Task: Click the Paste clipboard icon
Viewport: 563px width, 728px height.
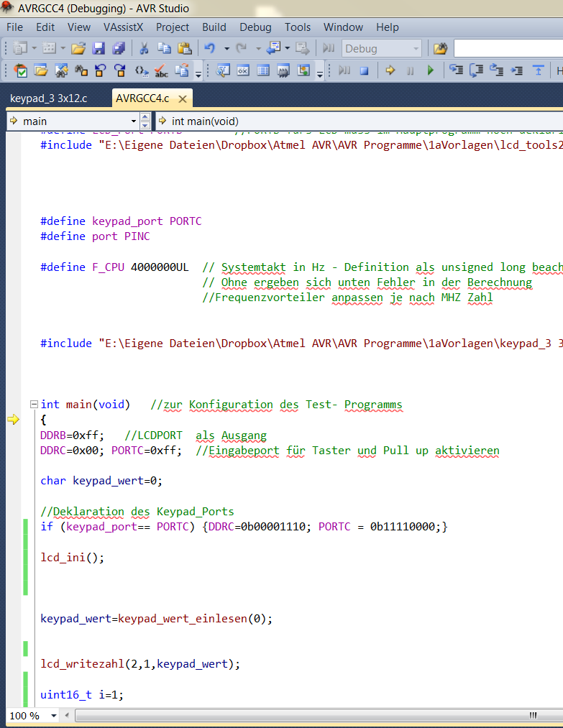Action: (x=184, y=48)
